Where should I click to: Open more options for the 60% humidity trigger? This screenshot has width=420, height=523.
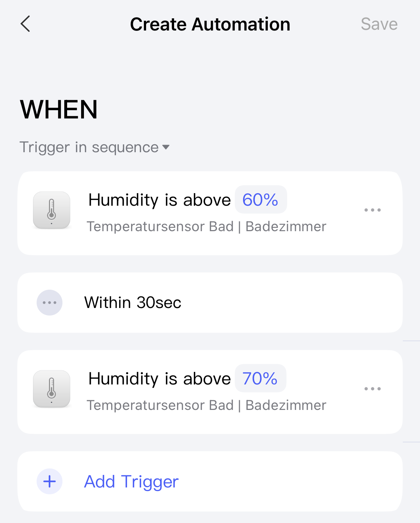pyautogui.click(x=372, y=210)
